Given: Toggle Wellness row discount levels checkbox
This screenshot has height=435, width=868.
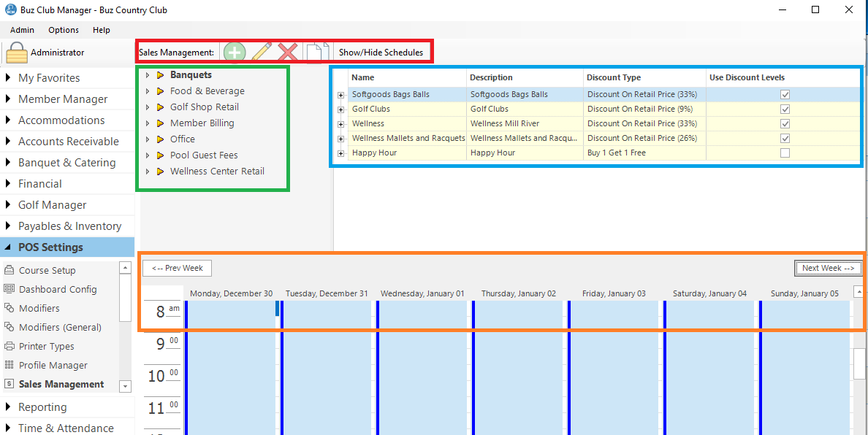Looking at the screenshot, I should click(x=785, y=123).
